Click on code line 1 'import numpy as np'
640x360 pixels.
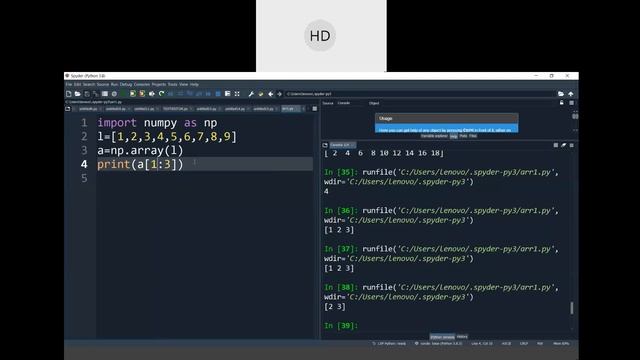(x=157, y=122)
